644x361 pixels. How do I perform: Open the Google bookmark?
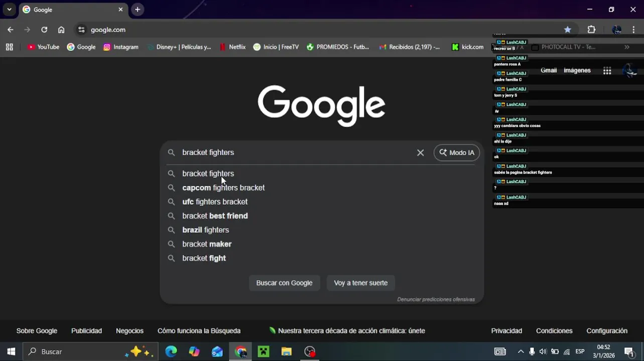coord(81,47)
